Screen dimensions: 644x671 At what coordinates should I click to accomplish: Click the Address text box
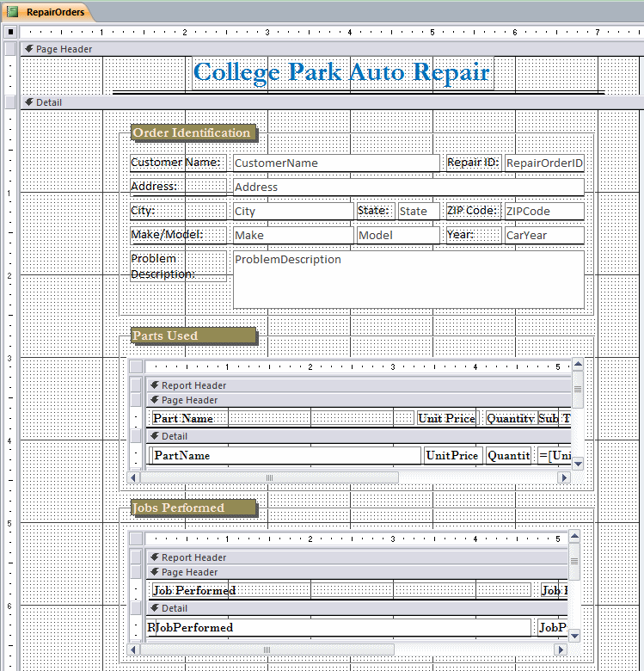(x=408, y=187)
